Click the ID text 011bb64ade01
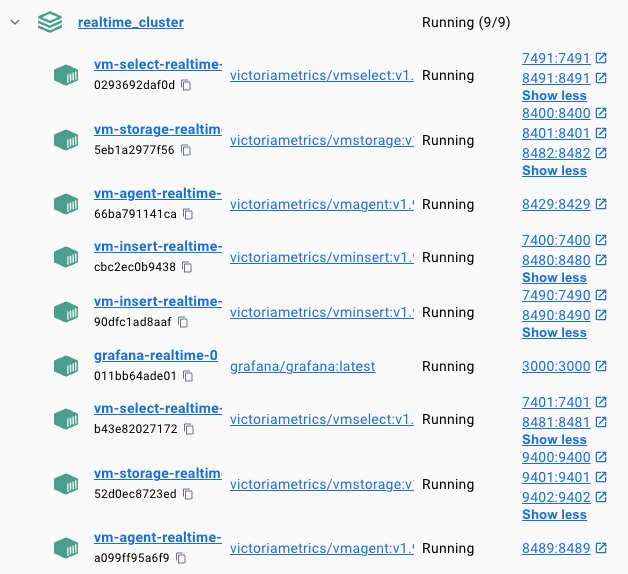628x574 pixels. (135, 376)
